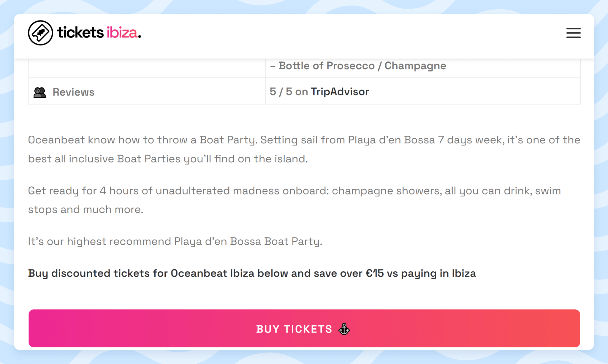608x364 pixels.
Task: Open the hamburger menu
Action: (573, 33)
